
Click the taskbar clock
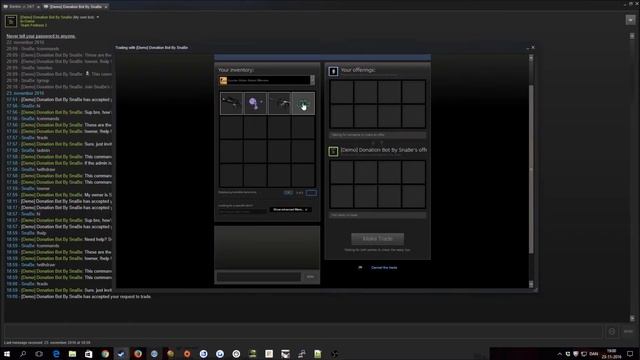coord(611,354)
